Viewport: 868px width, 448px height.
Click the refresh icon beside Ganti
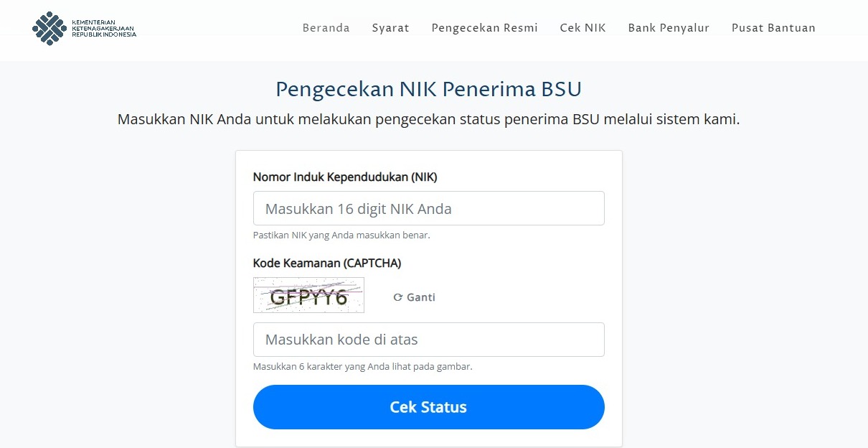point(397,297)
